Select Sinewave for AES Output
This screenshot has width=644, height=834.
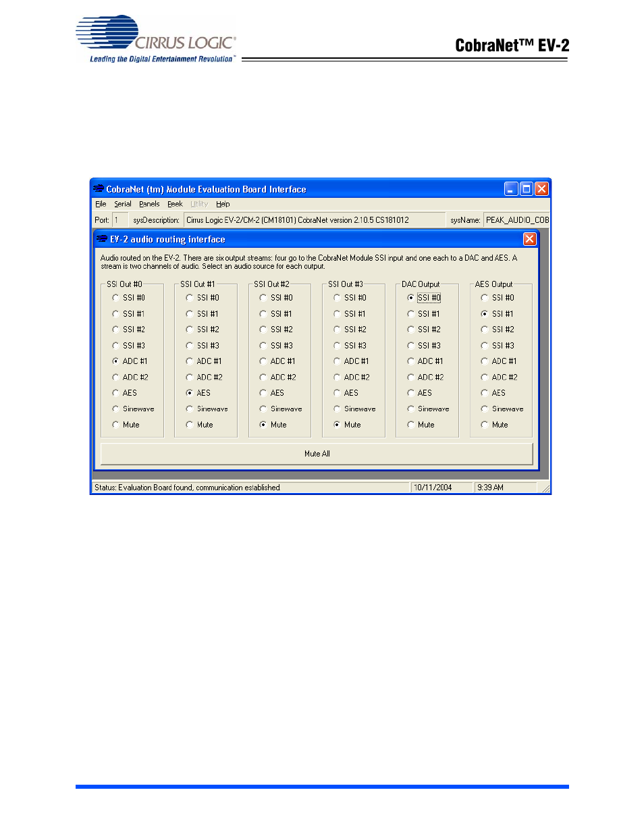coord(485,409)
